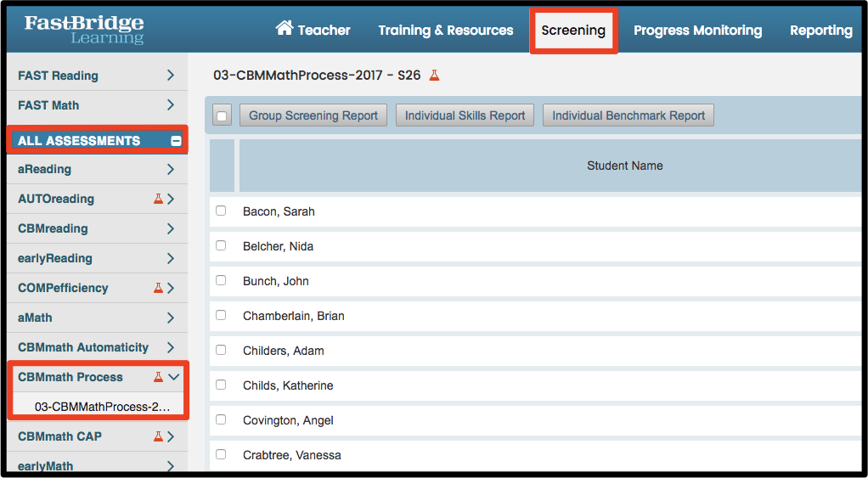Expand the FAST Reading chevron
This screenshot has width=868, height=478.
(x=171, y=76)
